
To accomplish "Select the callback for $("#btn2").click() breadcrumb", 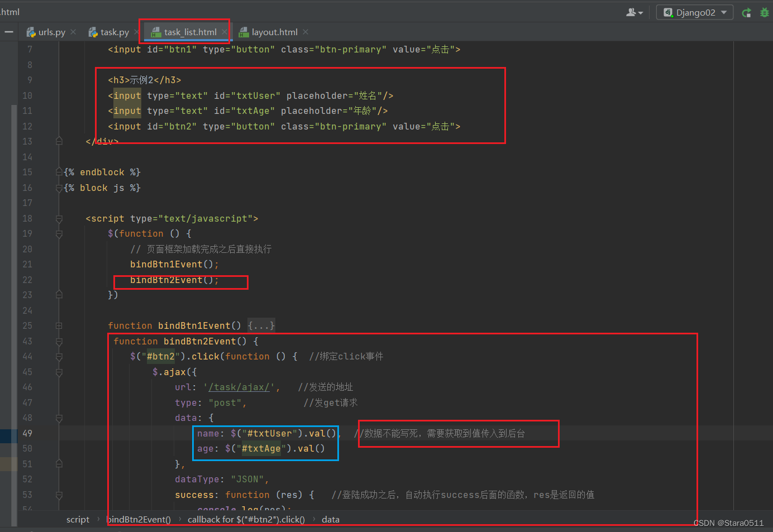I will click(246, 520).
